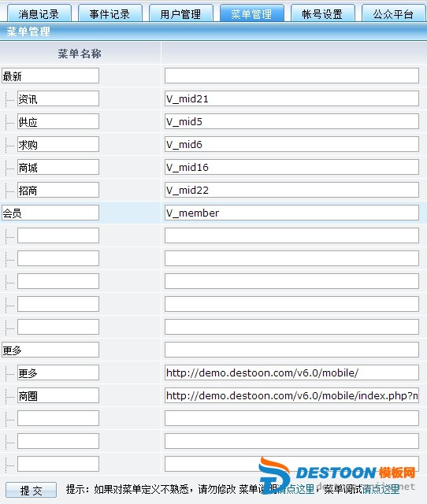The height and width of the screenshot is (504, 427).
Task: Switch to the 公众平台 tab
Action: coord(394,13)
